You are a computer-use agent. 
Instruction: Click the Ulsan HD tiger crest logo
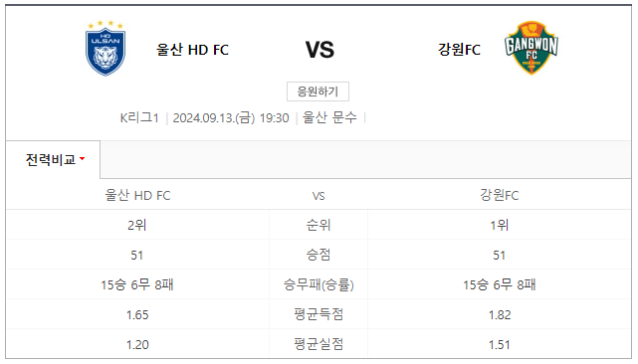click(106, 48)
